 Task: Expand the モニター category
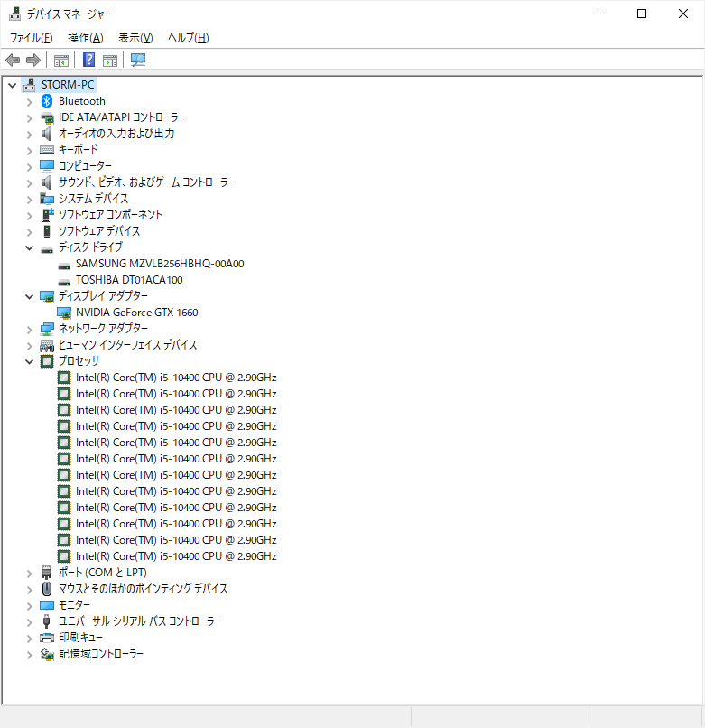click(x=29, y=605)
